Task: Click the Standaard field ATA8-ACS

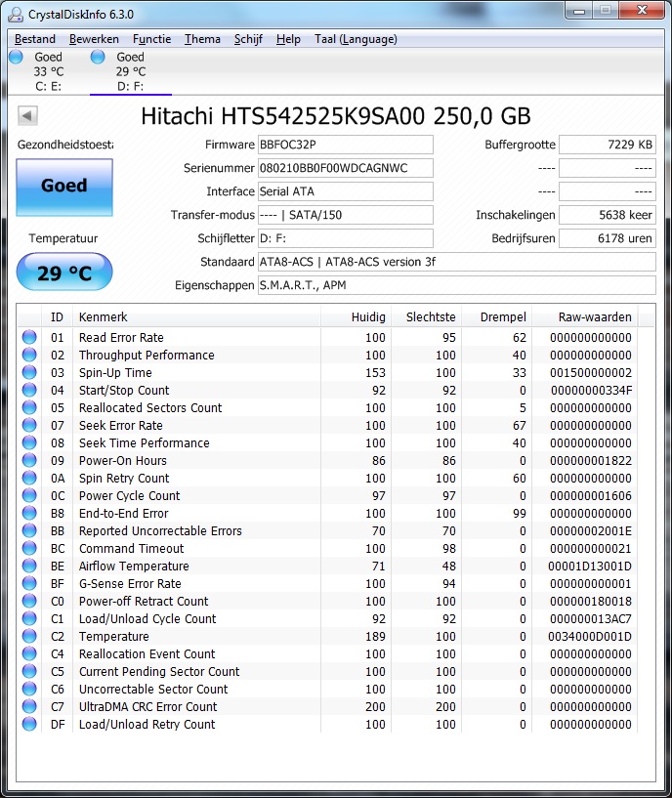Action: click(457, 262)
